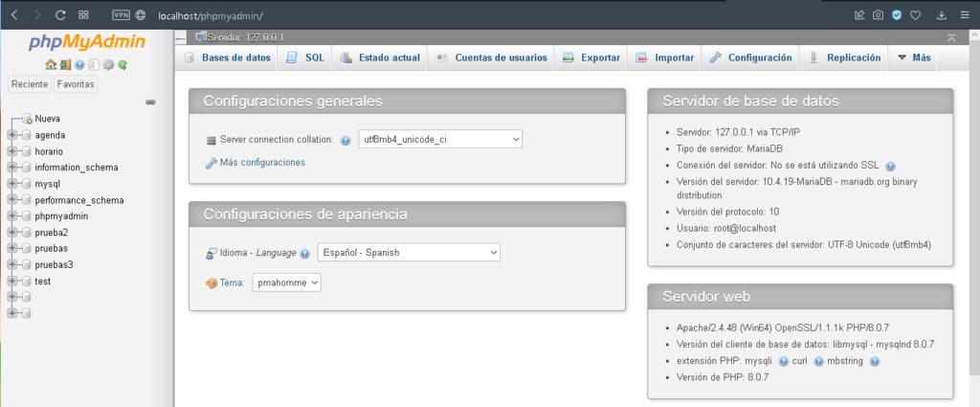980x407 pixels.
Task: Open the Más menu tab
Action: (914, 57)
